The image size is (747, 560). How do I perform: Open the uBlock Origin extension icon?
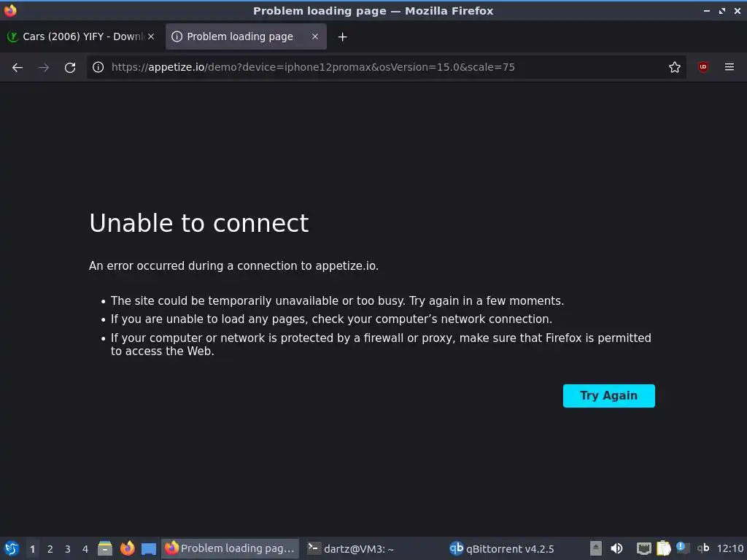703,67
